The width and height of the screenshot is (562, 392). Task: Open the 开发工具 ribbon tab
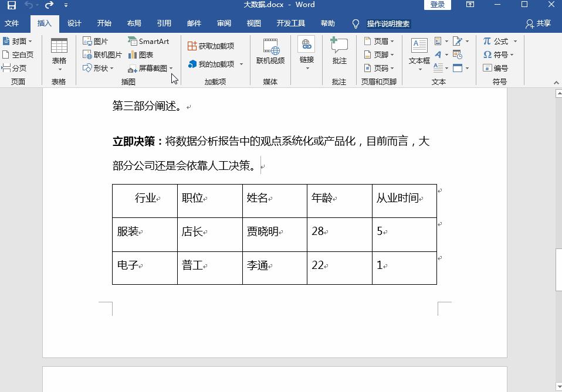pos(291,23)
